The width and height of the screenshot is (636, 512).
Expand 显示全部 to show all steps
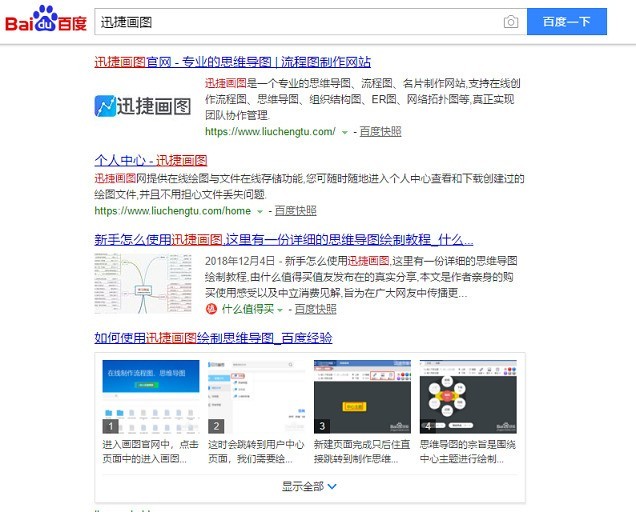[x=309, y=486]
